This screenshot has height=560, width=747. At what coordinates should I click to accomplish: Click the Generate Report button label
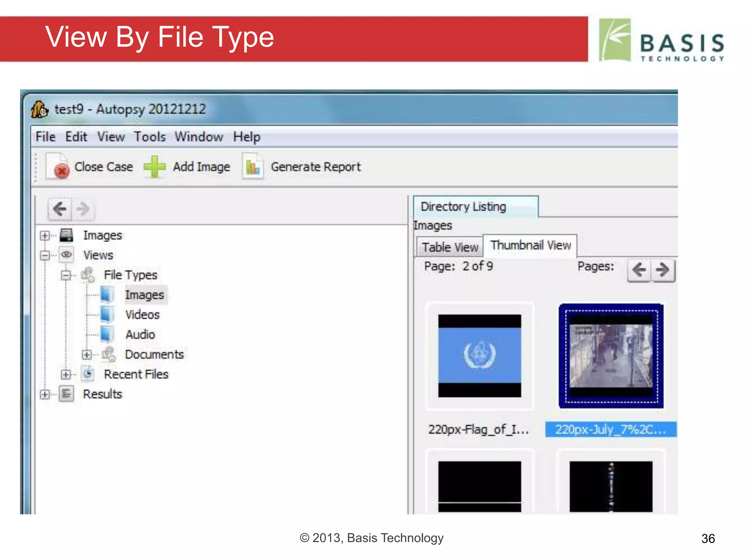pyautogui.click(x=316, y=167)
